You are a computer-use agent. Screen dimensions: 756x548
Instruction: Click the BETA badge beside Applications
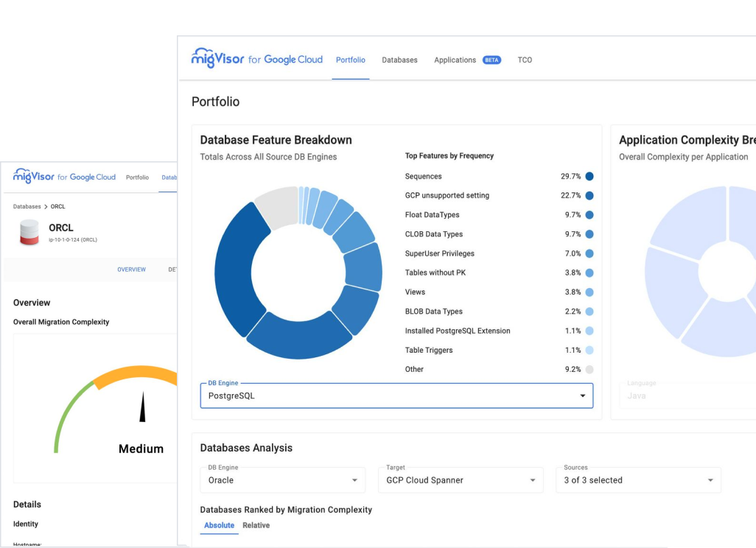click(x=491, y=60)
